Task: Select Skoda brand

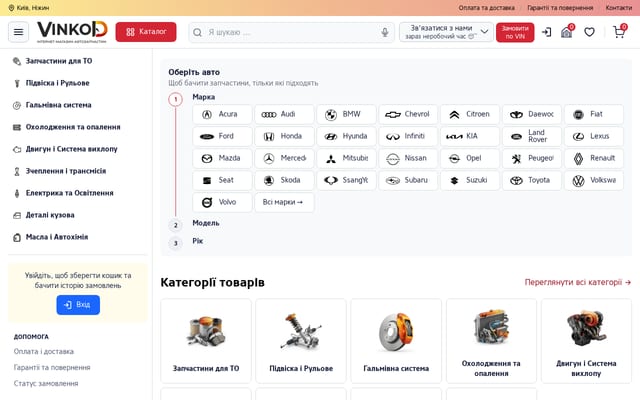Action: (284, 180)
